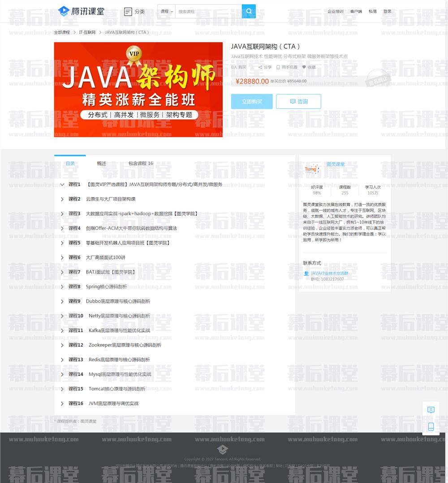Expand 课程4 剑指Offer chevron
The image size is (448, 483).
(x=62, y=228)
